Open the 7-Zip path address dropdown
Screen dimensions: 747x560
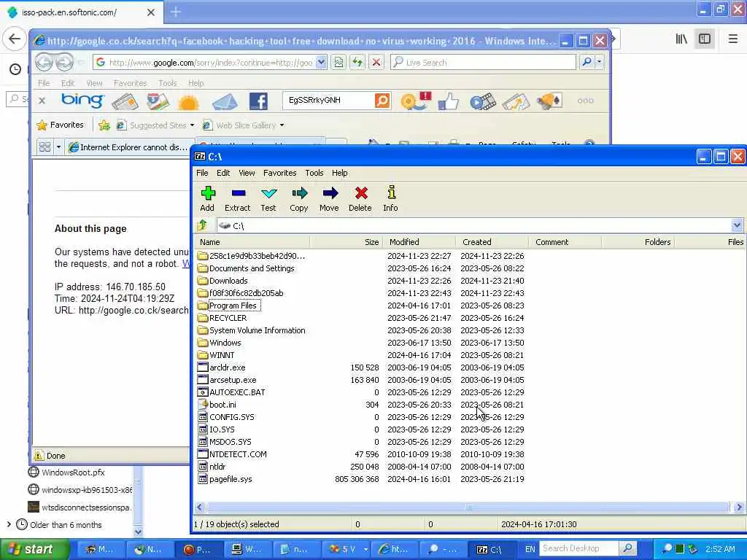[x=737, y=225]
